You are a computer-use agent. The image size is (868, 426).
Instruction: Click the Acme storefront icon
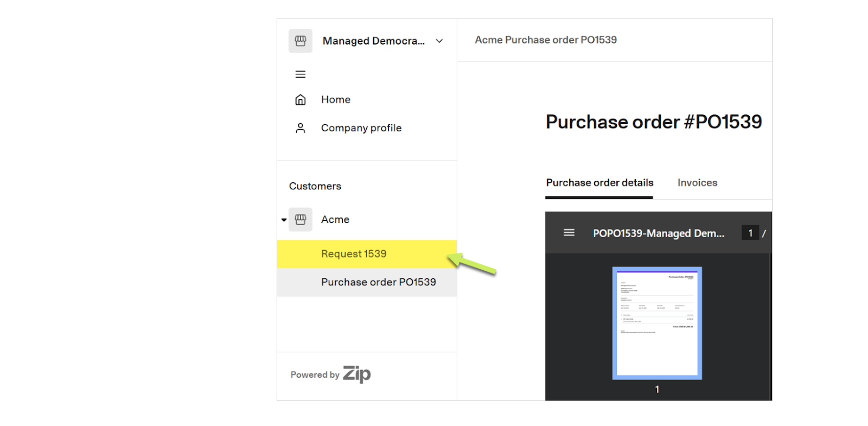(x=300, y=219)
